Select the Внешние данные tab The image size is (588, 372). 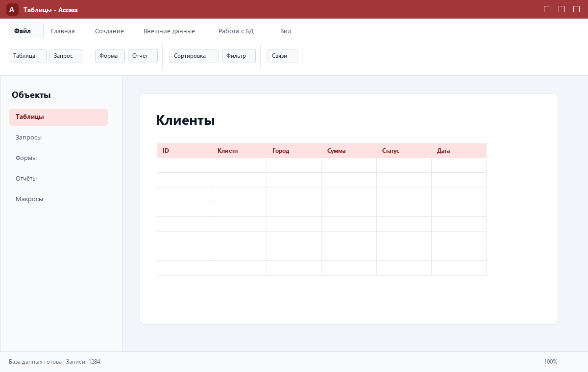pos(169,31)
